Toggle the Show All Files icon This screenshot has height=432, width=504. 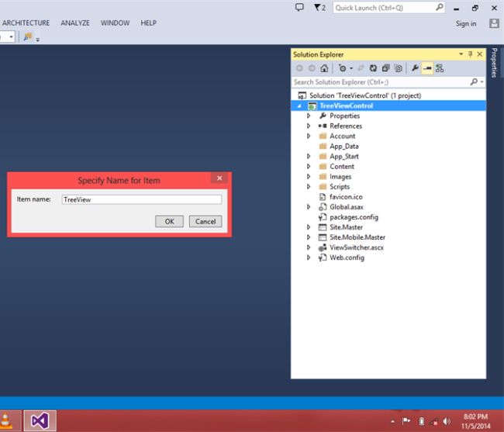(x=399, y=68)
